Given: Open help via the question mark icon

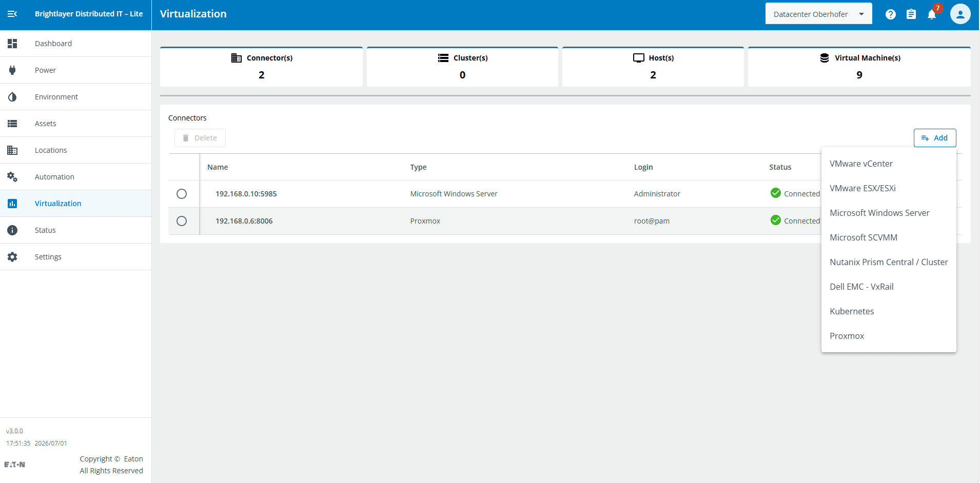Looking at the screenshot, I should click(x=891, y=14).
